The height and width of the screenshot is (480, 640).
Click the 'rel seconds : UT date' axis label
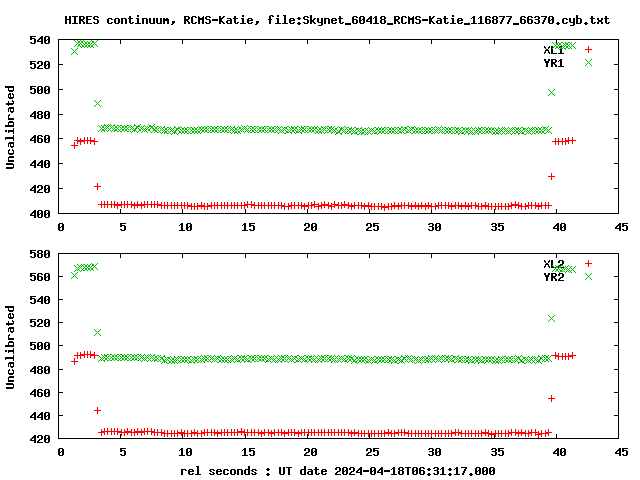pyautogui.click(x=338, y=471)
